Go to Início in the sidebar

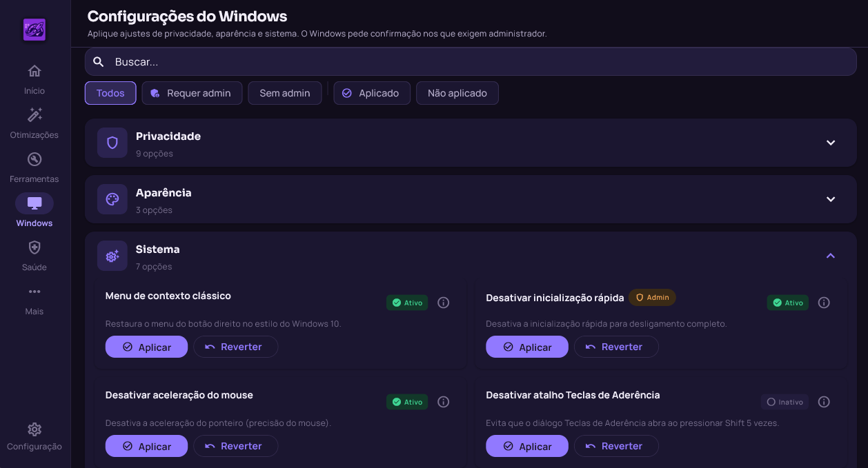tap(34, 79)
